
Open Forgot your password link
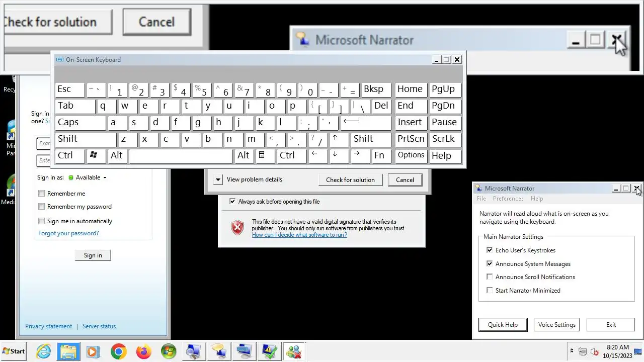click(68, 233)
